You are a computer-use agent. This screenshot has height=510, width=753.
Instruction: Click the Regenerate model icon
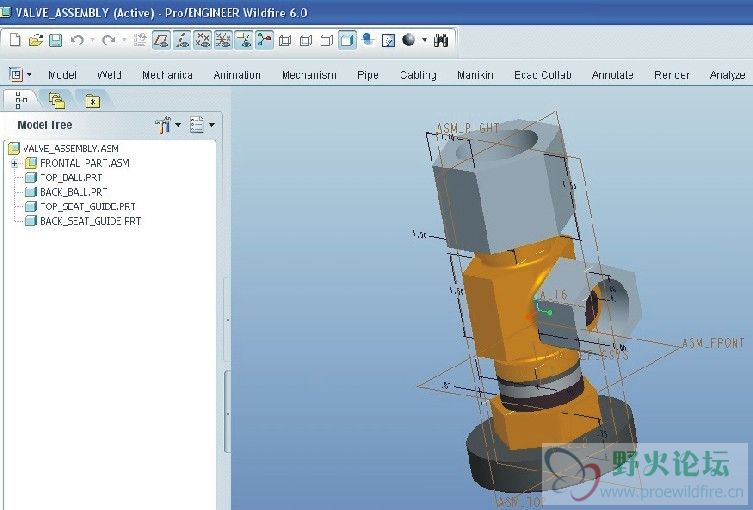pyautogui.click(x=140, y=40)
